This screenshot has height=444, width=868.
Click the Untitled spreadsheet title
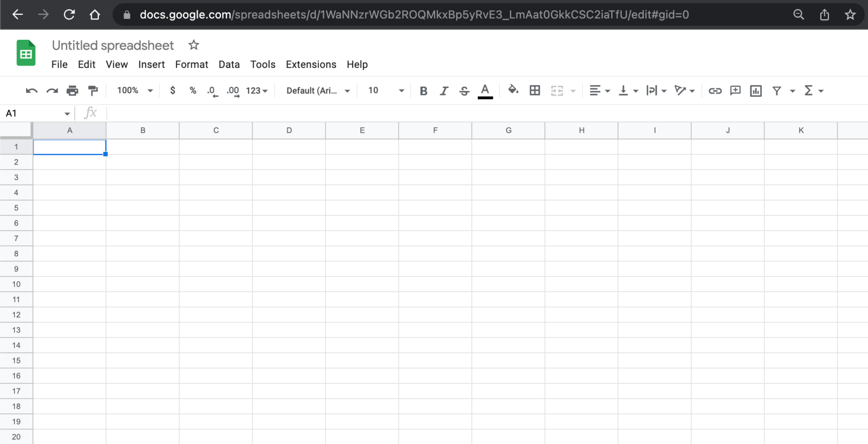pyautogui.click(x=113, y=45)
